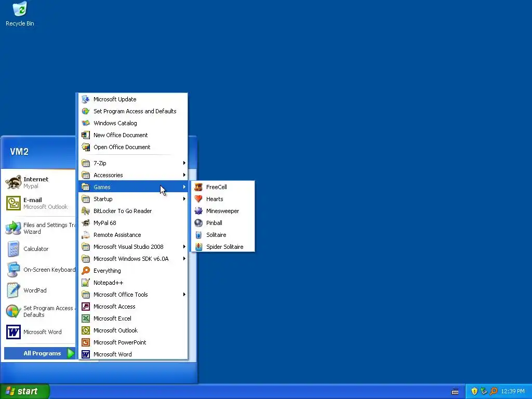Open Remote Assistance
Viewport: 532px width, 399px height.
(133, 235)
